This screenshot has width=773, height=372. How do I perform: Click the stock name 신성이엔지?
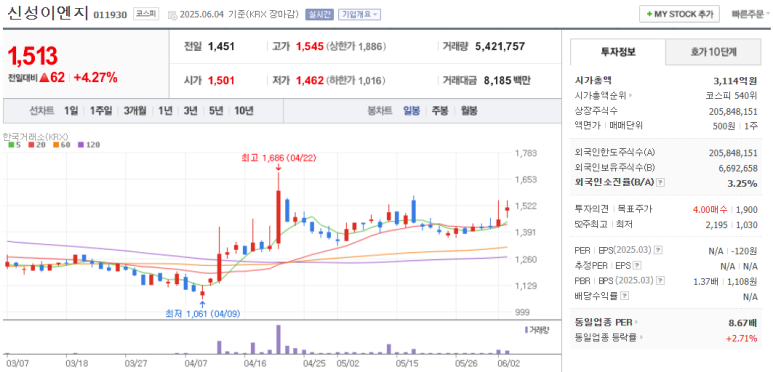[x=47, y=13]
